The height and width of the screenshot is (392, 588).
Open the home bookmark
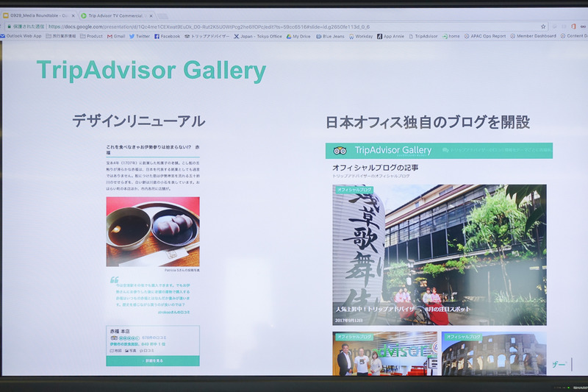[x=451, y=36]
